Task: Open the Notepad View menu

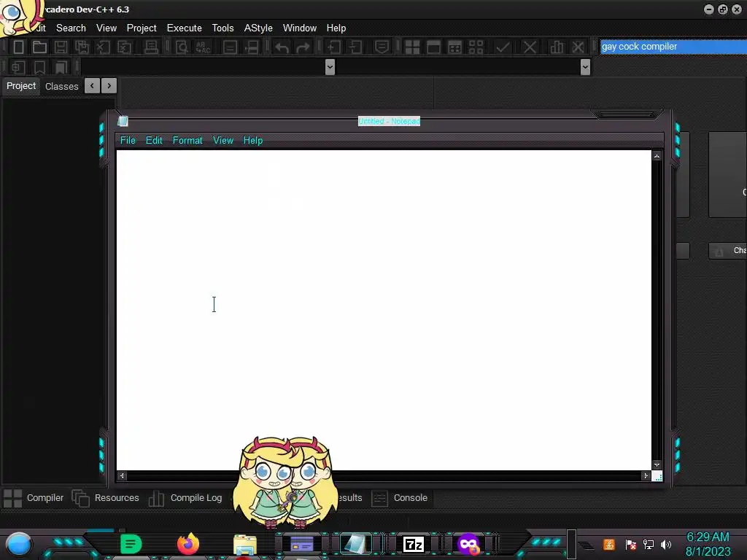Action: (223, 141)
